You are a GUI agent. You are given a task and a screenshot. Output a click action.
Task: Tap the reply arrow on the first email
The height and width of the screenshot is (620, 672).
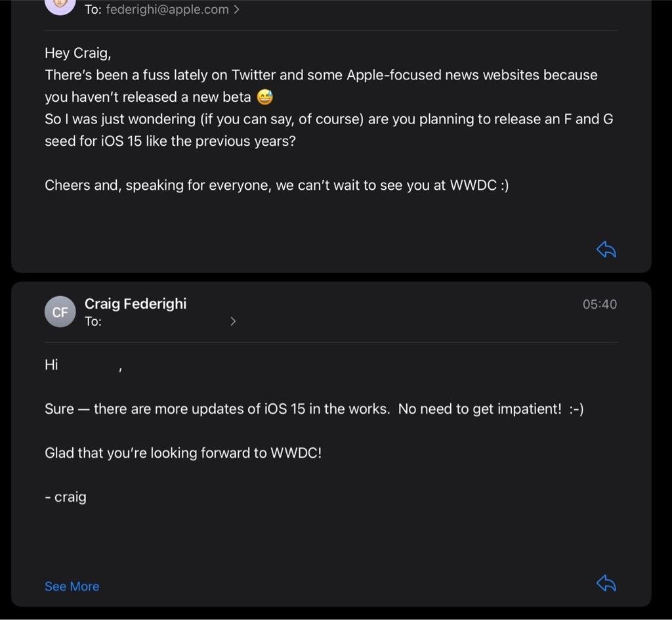(606, 250)
